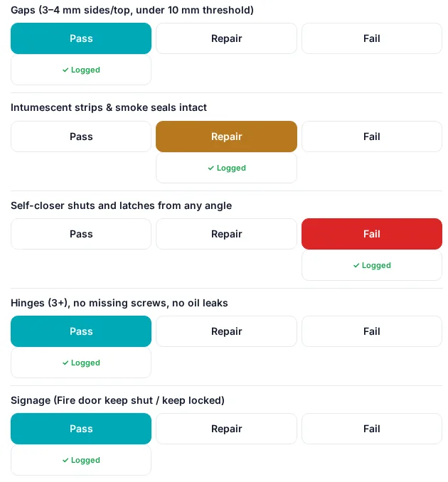Mark Hinges check as Repair
Image resolution: width=448 pixels, height=482 pixels.
[226, 331]
